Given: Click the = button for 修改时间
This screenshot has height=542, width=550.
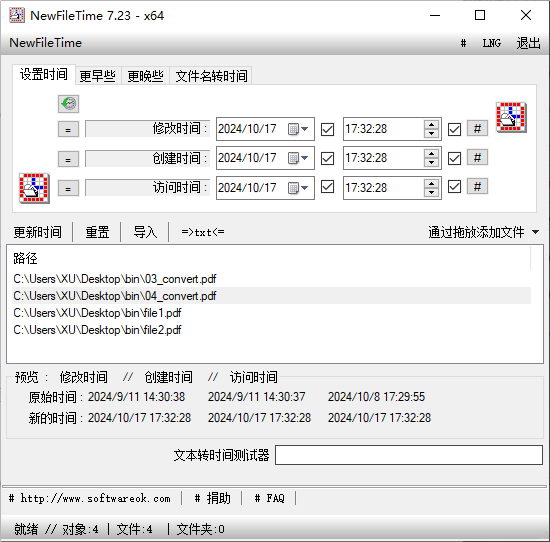Looking at the screenshot, I should [68, 129].
